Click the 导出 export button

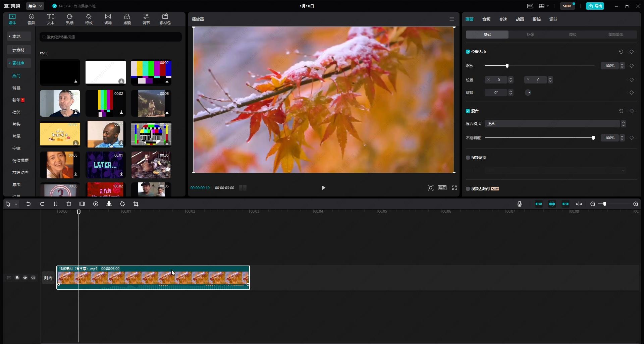point(595,6)
